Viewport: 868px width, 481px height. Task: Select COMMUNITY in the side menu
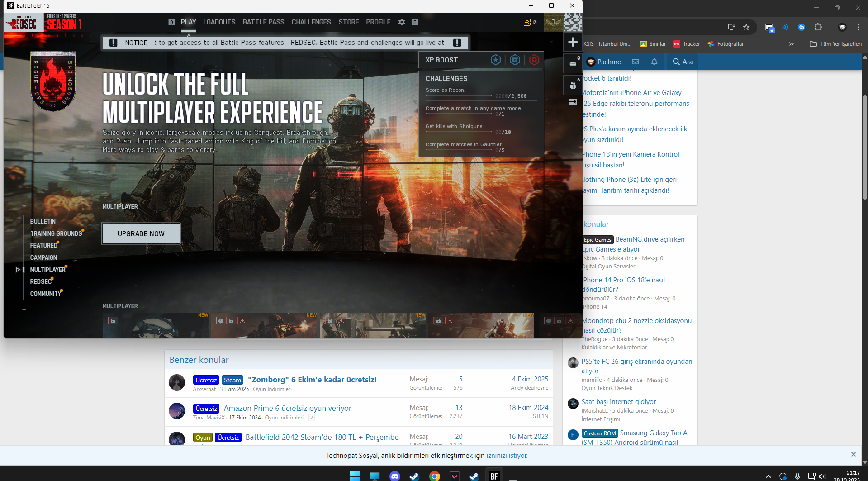46,294
